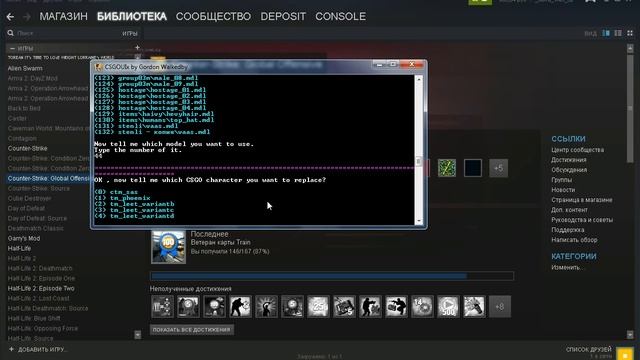The image size is (640, 360).
Task: Open Обсуждения link
Action: (569, 170)
